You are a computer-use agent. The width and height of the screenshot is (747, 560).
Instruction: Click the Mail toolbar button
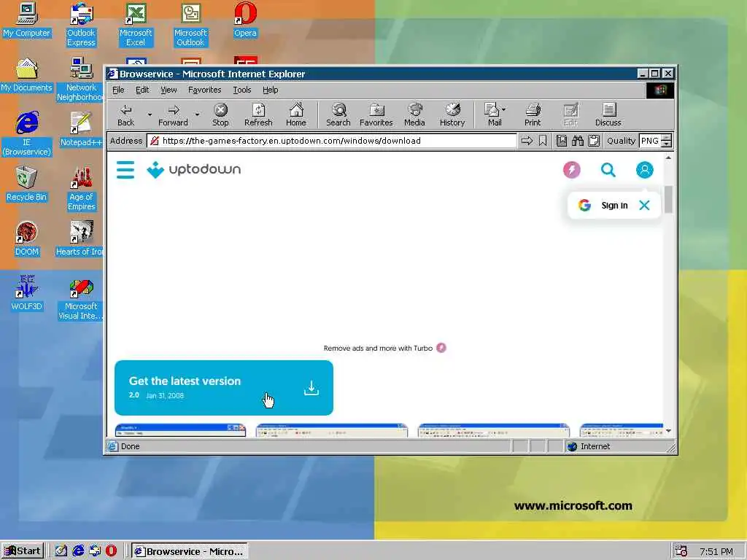click(492, 114)
